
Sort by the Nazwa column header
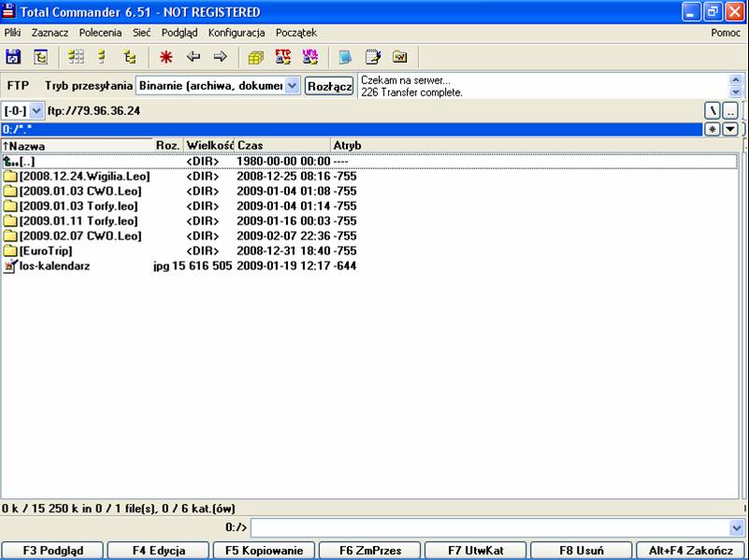tap(77, 146)
